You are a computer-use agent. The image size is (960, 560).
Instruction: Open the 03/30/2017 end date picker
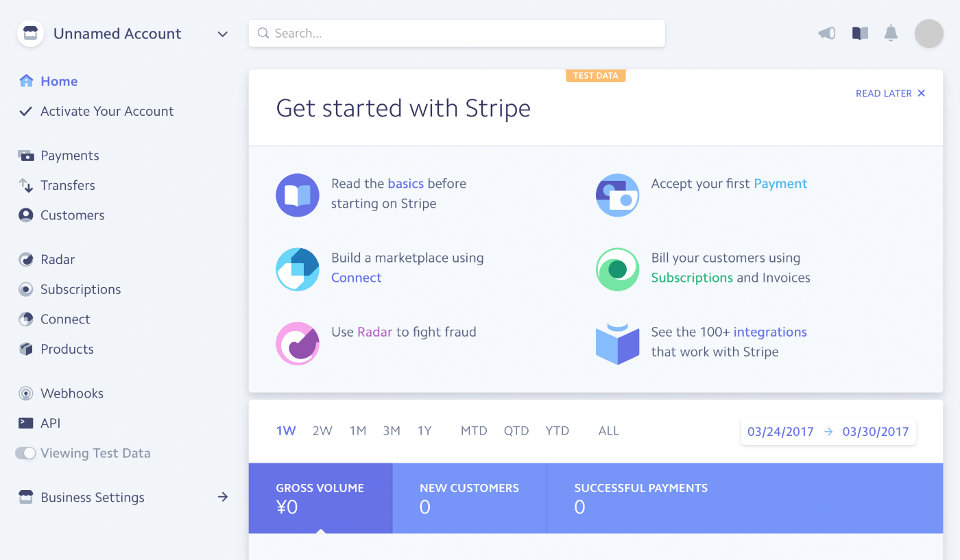click(876, 432)
